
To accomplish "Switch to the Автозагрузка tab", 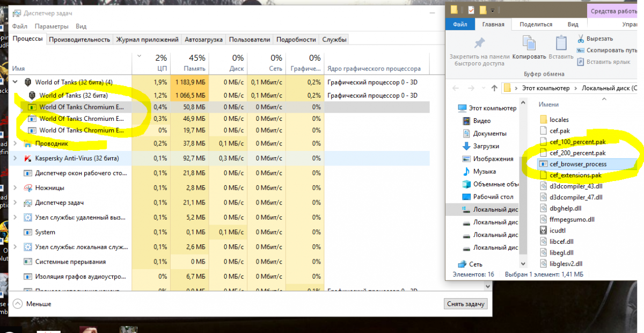I will (203, 39).
